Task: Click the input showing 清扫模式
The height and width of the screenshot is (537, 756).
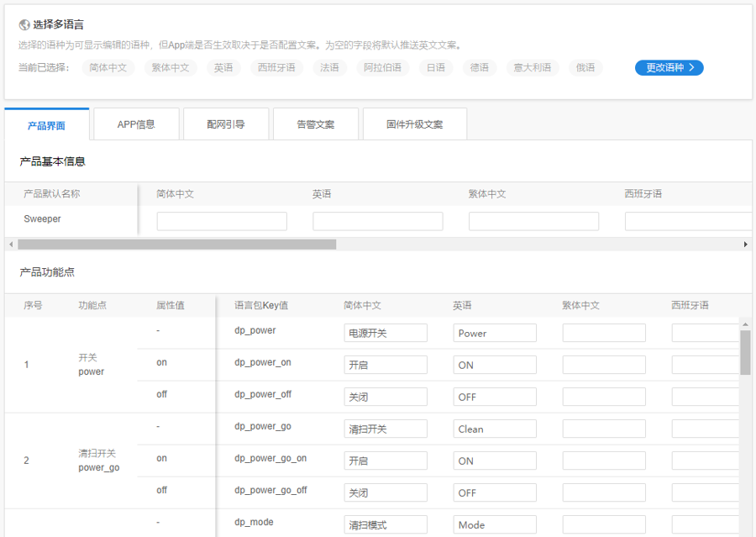Action: pos(385,522)
